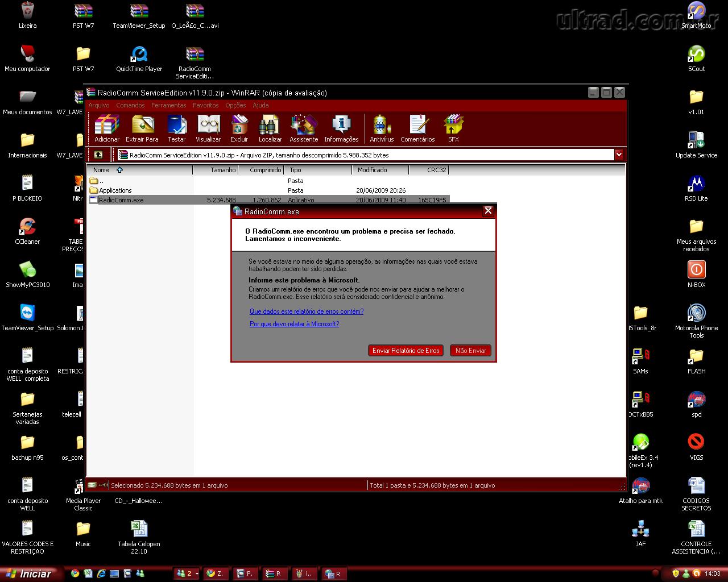This screenshot has height=582, width=728.
Task: Click Enviar Relatório de Erros button
Action: point(406,351)
